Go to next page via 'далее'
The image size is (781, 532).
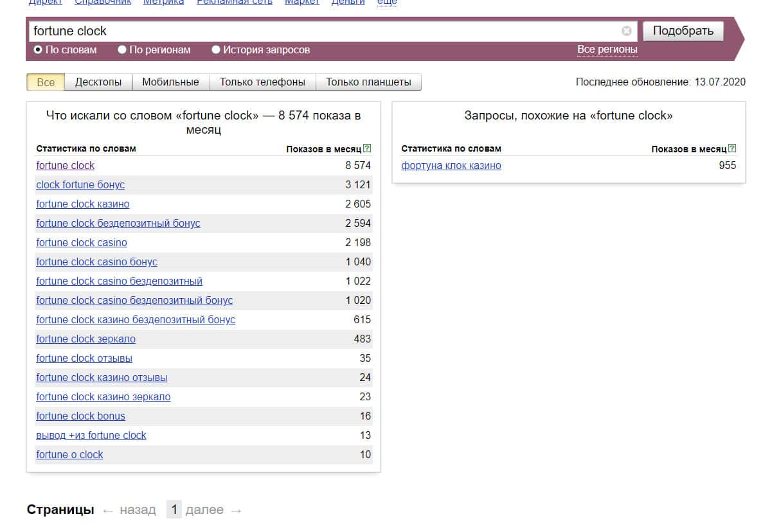click(204, 510)
